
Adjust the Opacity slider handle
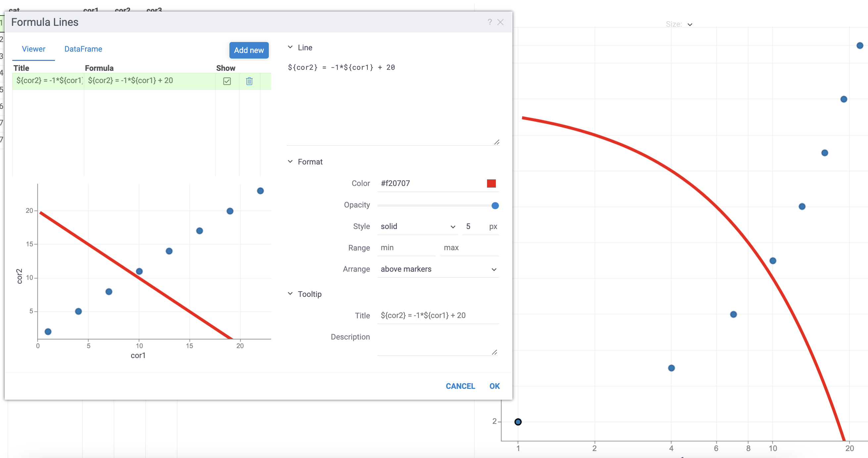[495, 206]
